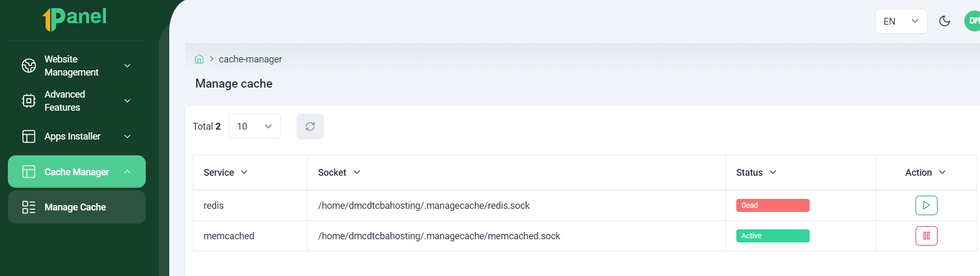Toggle dark mode with moon icon
Screen dimensions: 980x276
pyautogui.click(x=945, y=21)
